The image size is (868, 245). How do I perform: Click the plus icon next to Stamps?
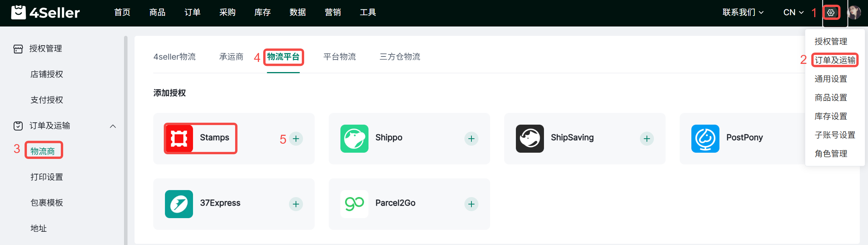click(296, 139)
